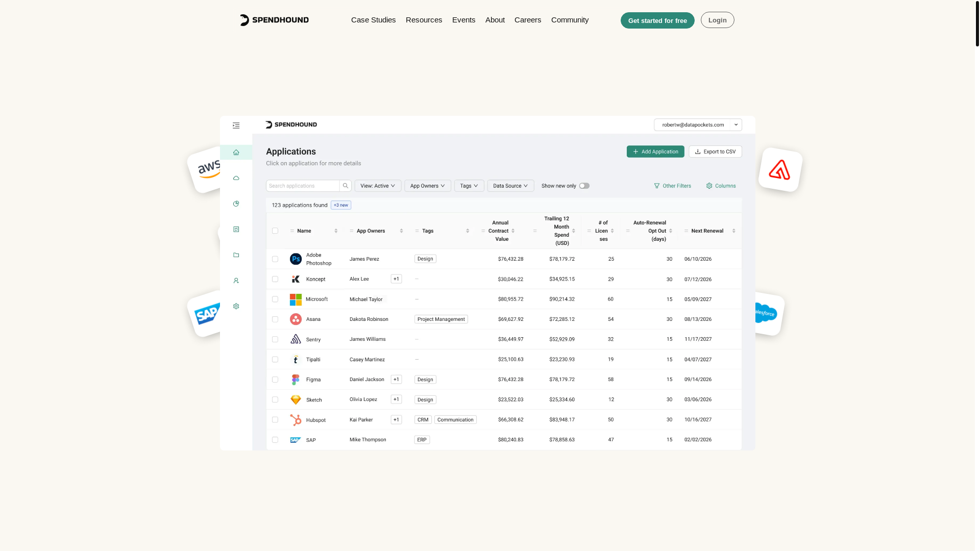The image size is (980, 551).
Task: Click the search magnifier icon
Action: (346, 186)
